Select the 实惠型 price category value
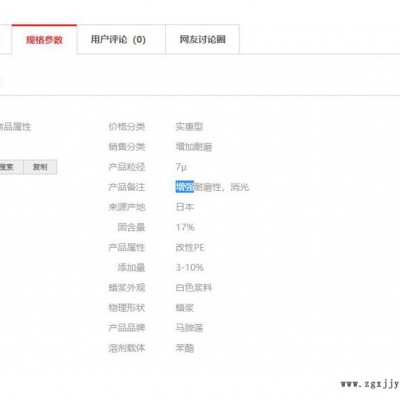Viewport: 400px width, 400px height. tap(189, 127)
